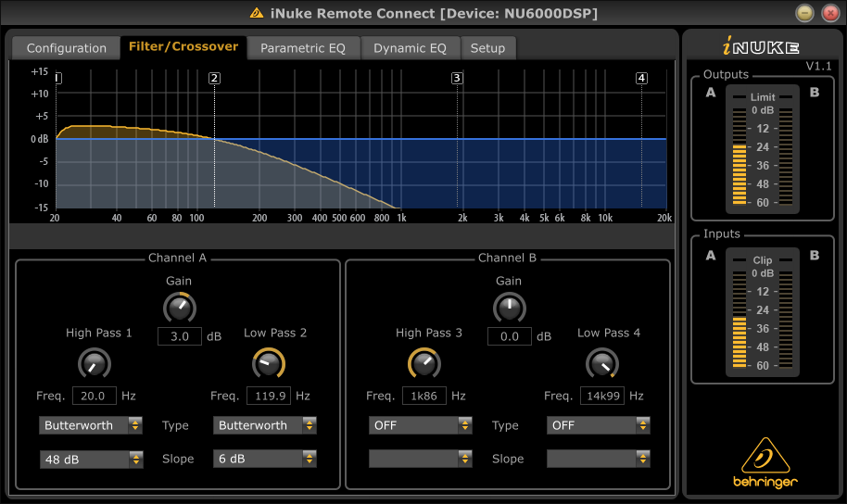Click the Outputs Limit indicator label
Image resolution: width=847 pixels, height=504 pixels.
[x=763, y=97]
